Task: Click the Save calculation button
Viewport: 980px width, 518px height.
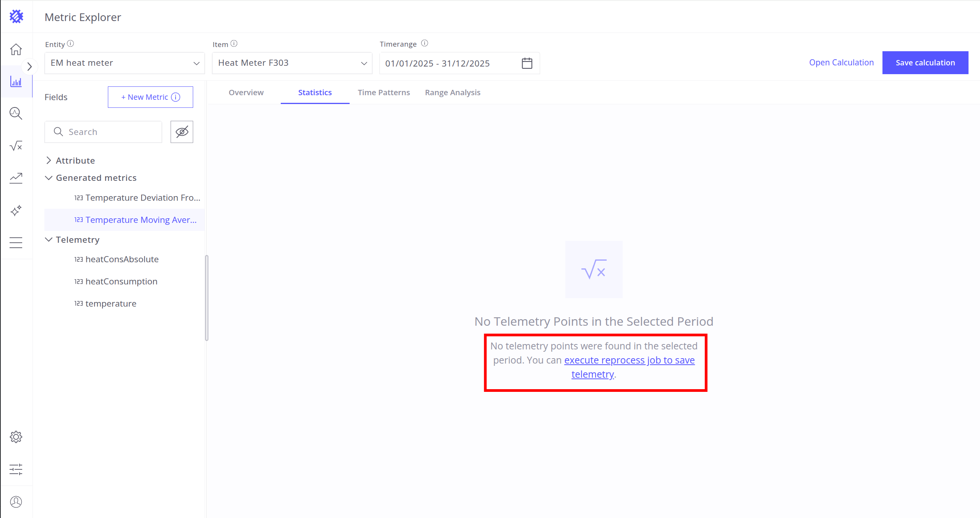Action: pyautogui.click(x=925, y=63)
